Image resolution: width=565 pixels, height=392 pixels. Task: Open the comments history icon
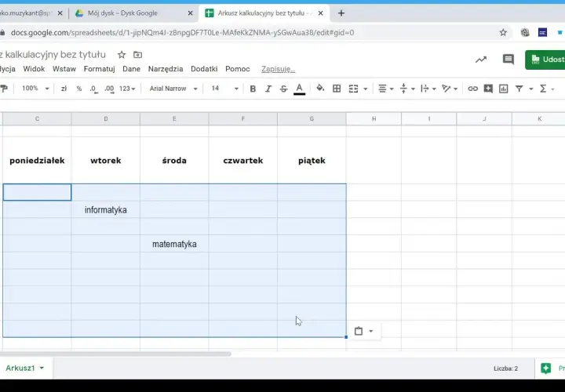508,60
